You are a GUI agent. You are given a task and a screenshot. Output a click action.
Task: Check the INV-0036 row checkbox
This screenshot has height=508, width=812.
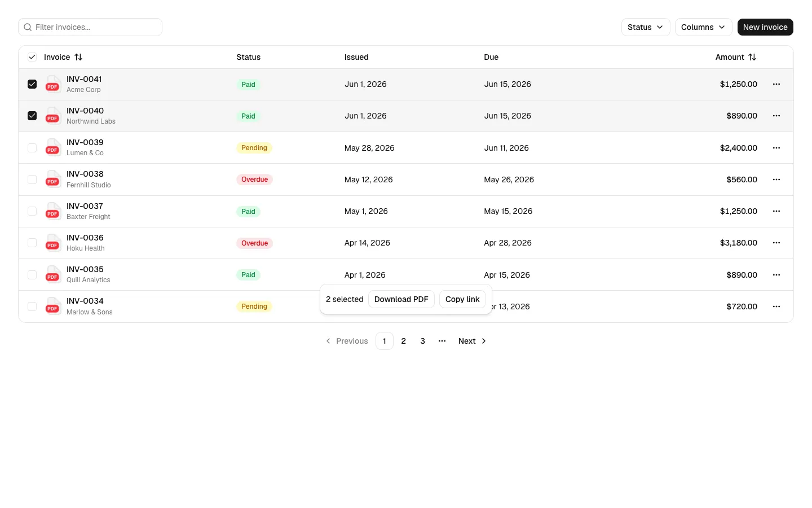[32, 243]
